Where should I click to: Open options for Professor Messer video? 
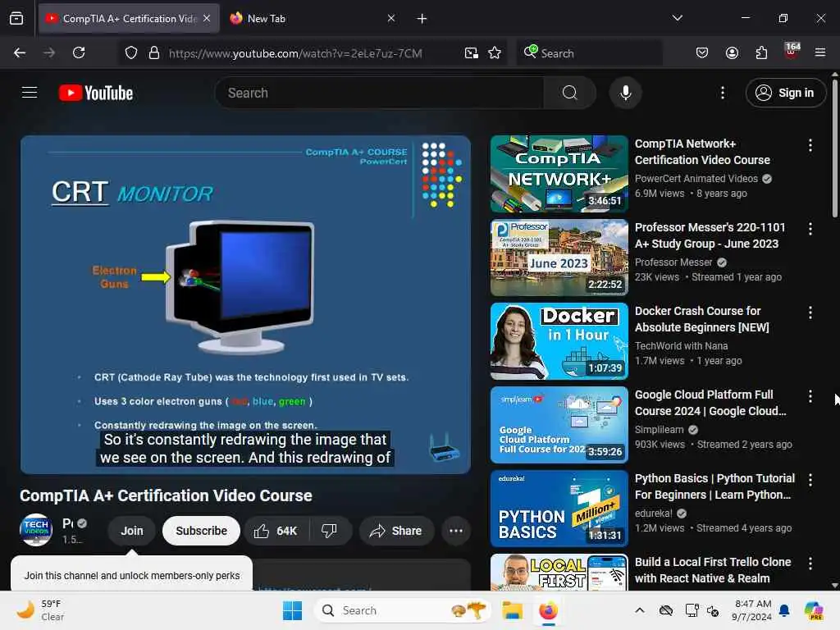(x=810, y=229)
